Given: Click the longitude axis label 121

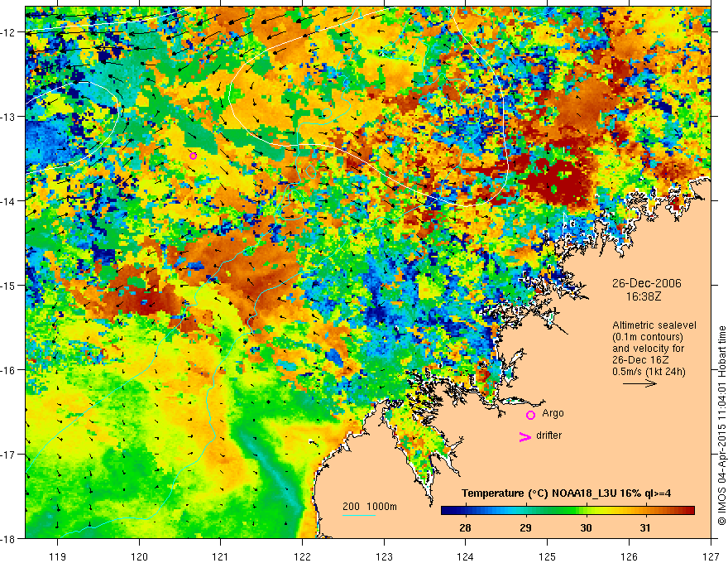Looking at the screenshot, I should (x=221, y=556).
